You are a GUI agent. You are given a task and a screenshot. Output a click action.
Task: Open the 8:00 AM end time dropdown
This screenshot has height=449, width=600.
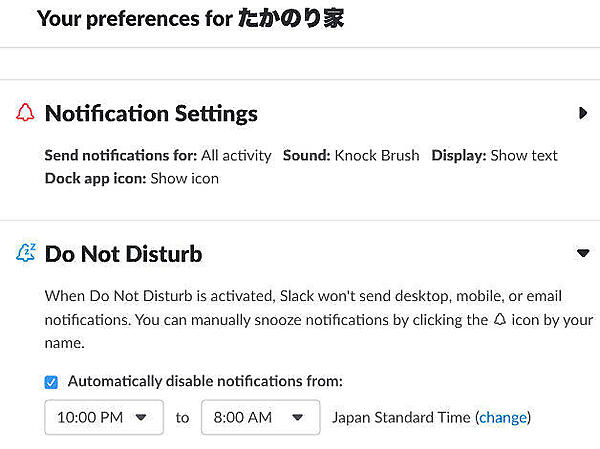[261, 417]
